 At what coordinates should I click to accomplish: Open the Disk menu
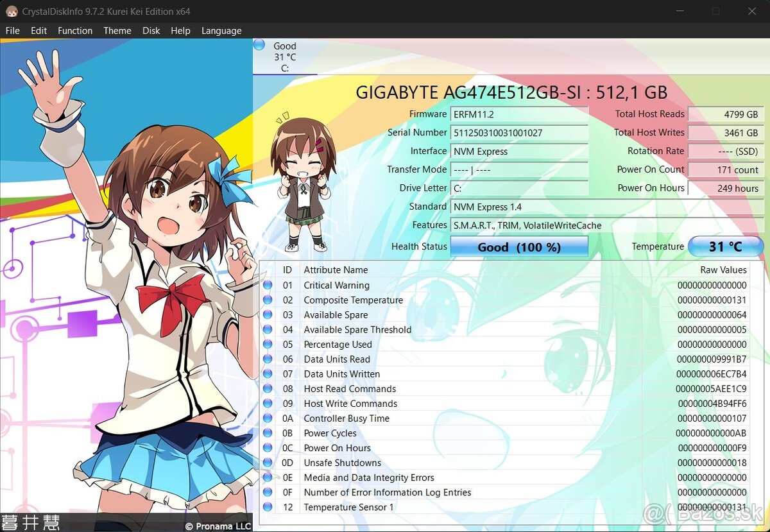tap(151, 30)
